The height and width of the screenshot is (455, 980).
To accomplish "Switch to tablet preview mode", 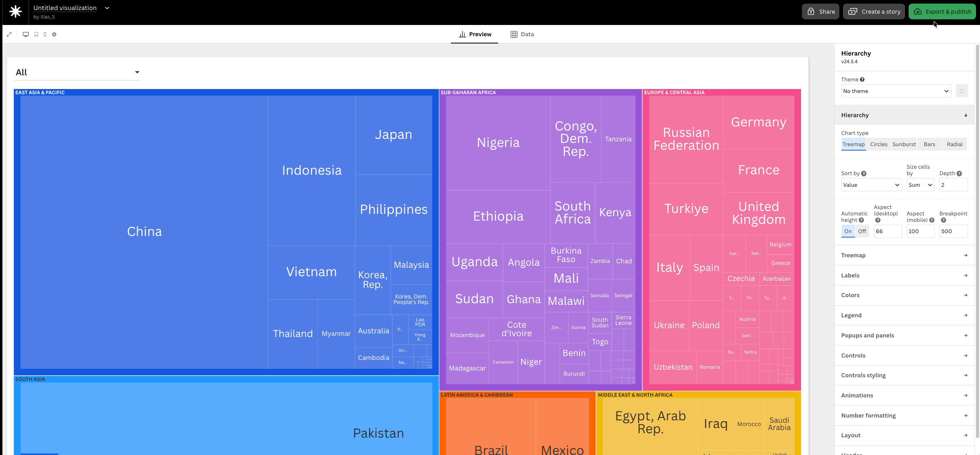I will (36, 34).
